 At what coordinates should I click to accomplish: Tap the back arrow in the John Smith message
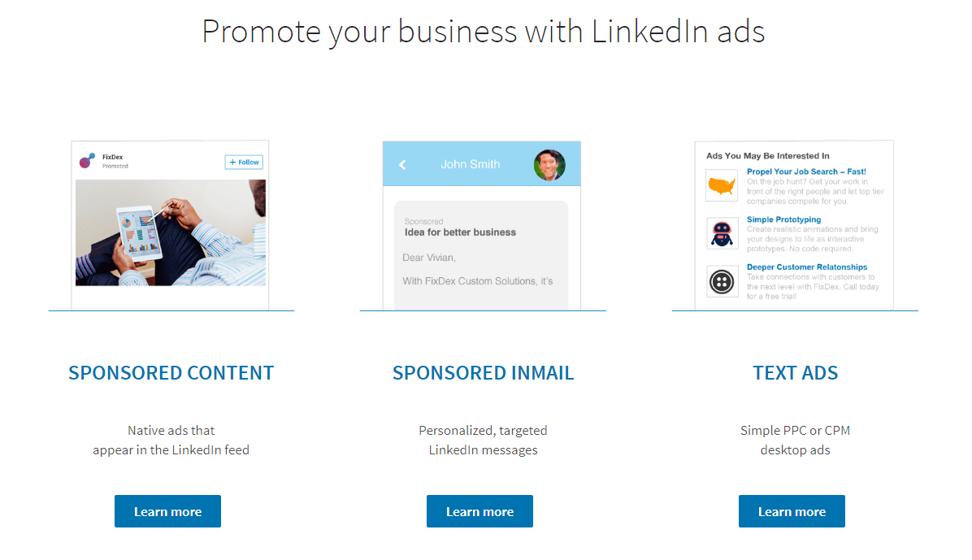tap(402, 163)
